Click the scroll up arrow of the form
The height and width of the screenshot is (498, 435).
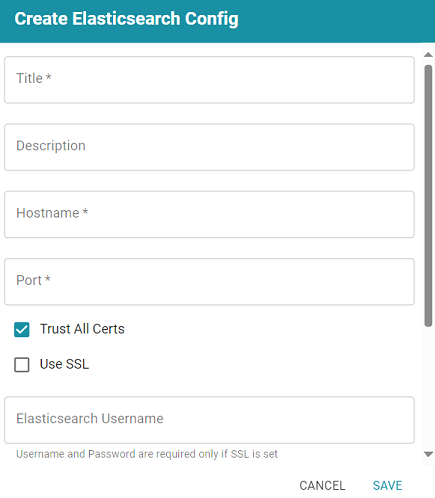coord(428,55)
